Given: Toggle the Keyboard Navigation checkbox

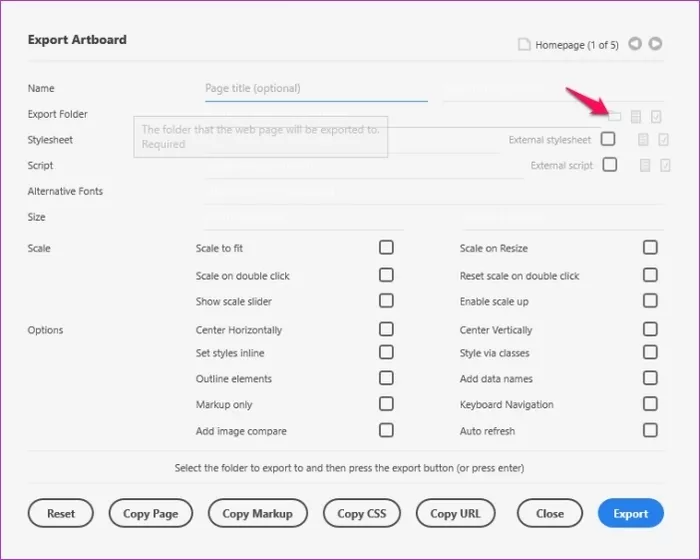Looking at the screenshot, I should tap(650, 404).
